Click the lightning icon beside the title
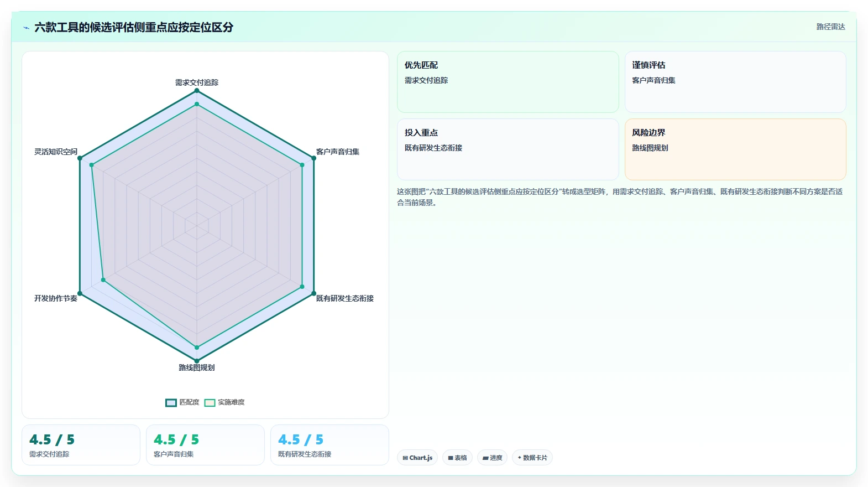 26,28
